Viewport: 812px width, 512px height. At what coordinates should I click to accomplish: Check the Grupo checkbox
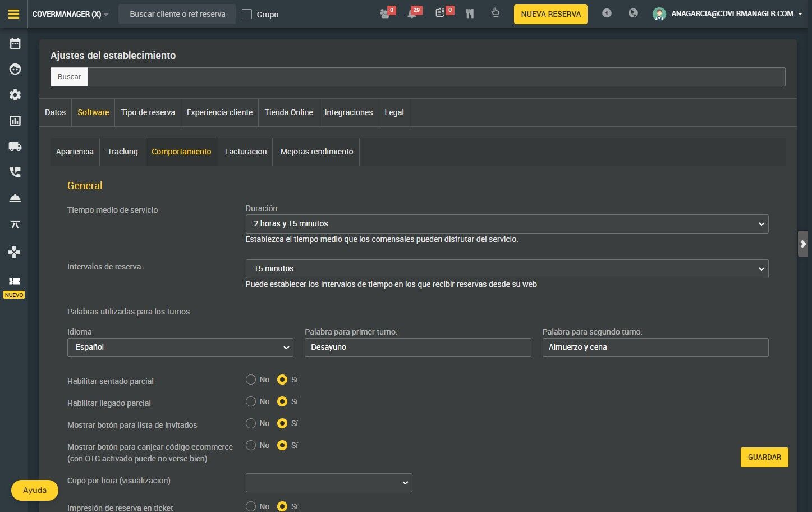[247, 15]
